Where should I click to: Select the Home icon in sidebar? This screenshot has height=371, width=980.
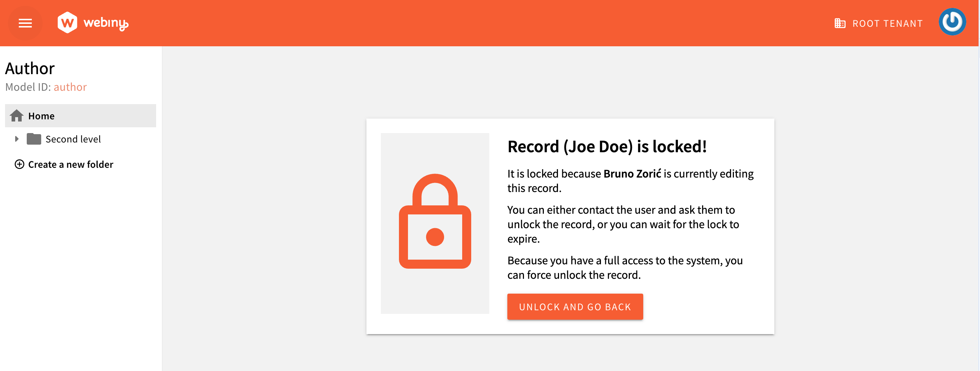[x=17, y=115]
